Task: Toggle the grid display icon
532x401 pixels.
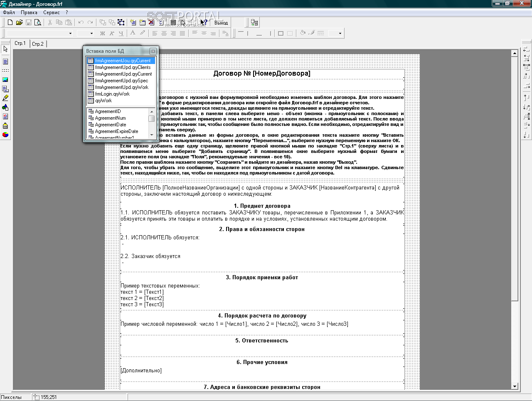Action: 173,22
